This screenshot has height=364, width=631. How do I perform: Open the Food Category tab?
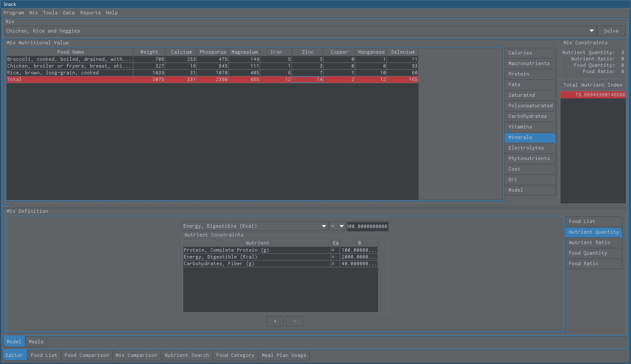point(235,355)
